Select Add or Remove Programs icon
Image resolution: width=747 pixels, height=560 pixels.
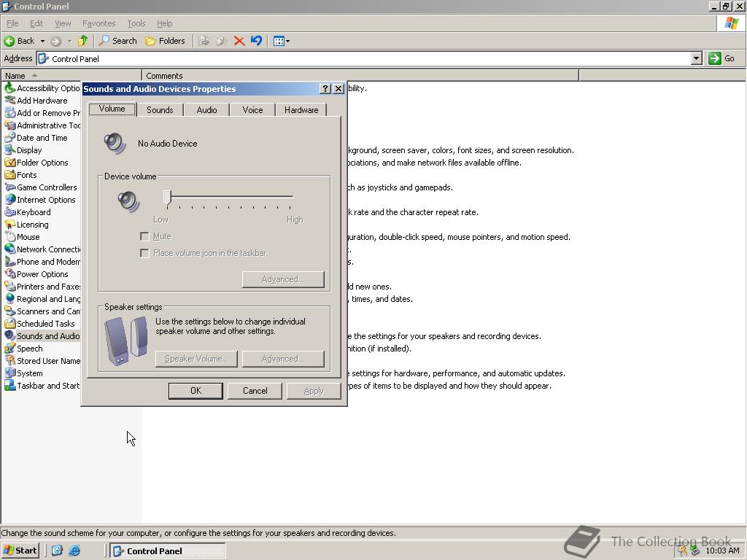click(10, 113)
